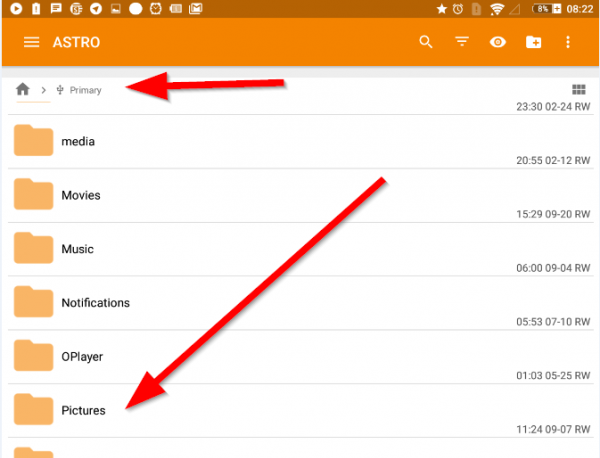Click the 05:53 07-10 RW timestamp
The width and height of the screenshot is (600, 458).
pos(553,322)
